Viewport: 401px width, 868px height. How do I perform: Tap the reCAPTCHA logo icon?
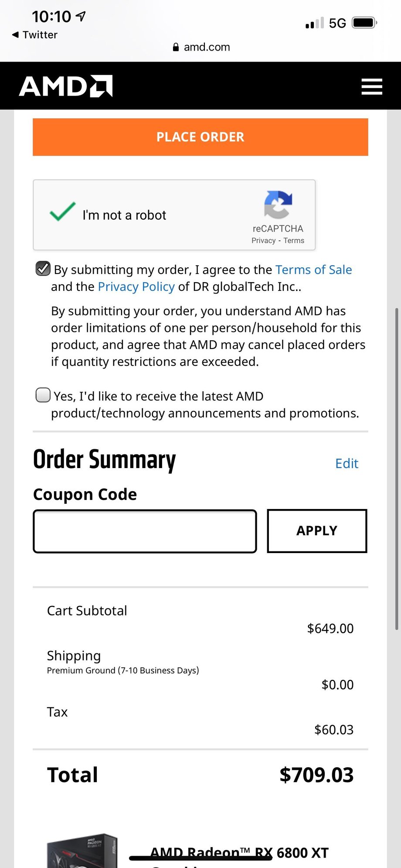point(278,204)
